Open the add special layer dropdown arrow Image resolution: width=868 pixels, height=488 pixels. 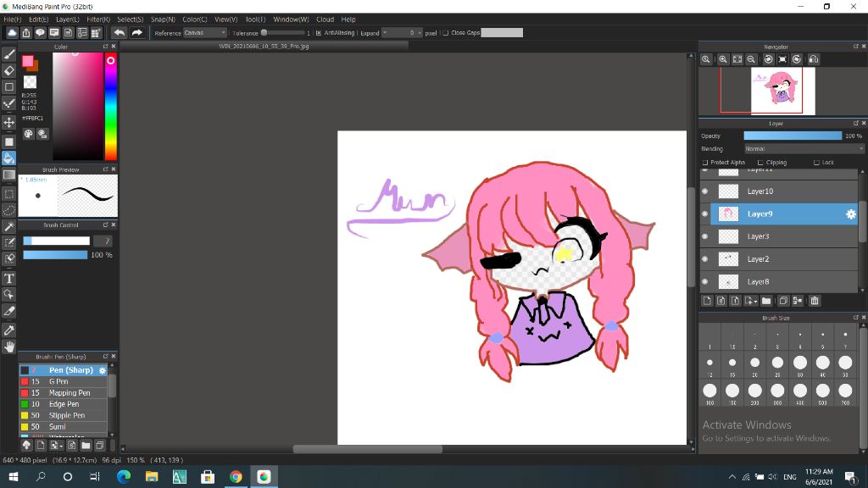(x=751, y=301)
